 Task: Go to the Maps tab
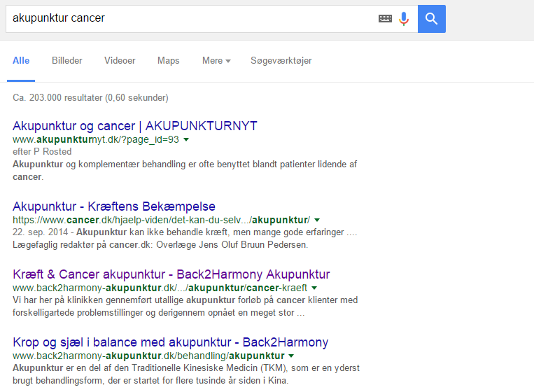168,61
